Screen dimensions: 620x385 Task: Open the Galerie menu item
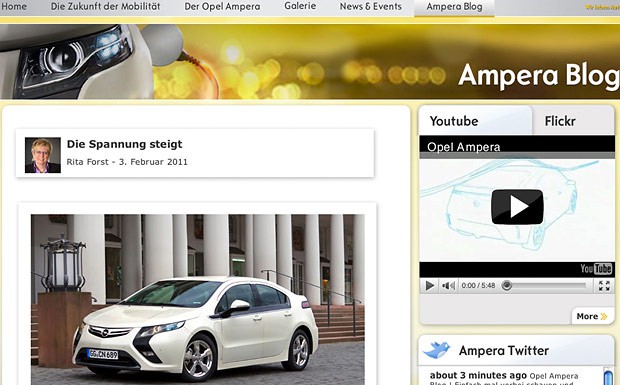coord(300,6)
